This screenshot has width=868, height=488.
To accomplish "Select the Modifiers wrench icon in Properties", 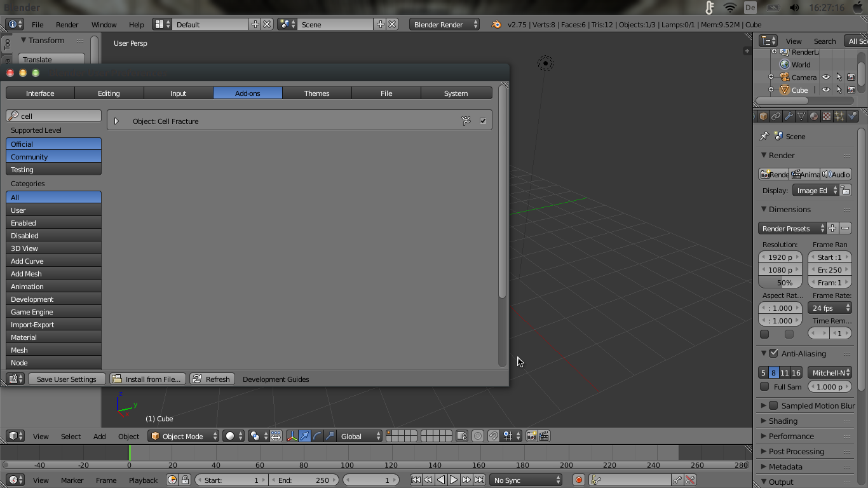I will [789, 116].
